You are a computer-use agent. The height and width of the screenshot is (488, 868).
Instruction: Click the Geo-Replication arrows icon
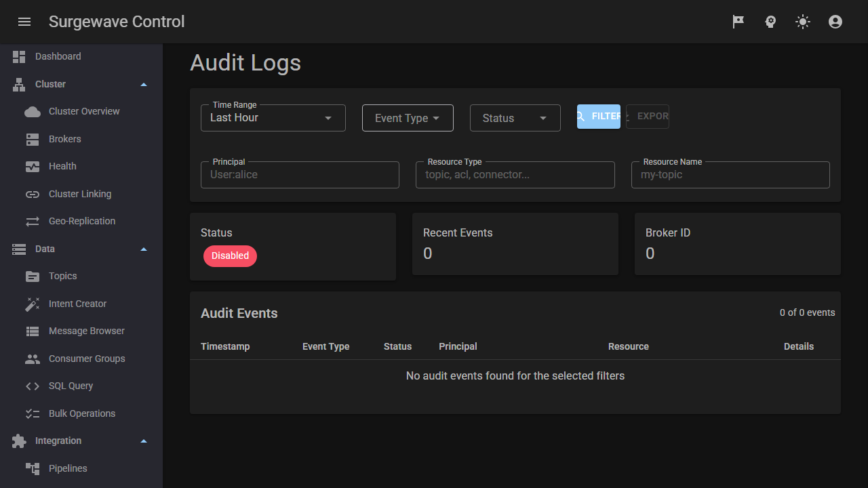[x=33, y=222]
